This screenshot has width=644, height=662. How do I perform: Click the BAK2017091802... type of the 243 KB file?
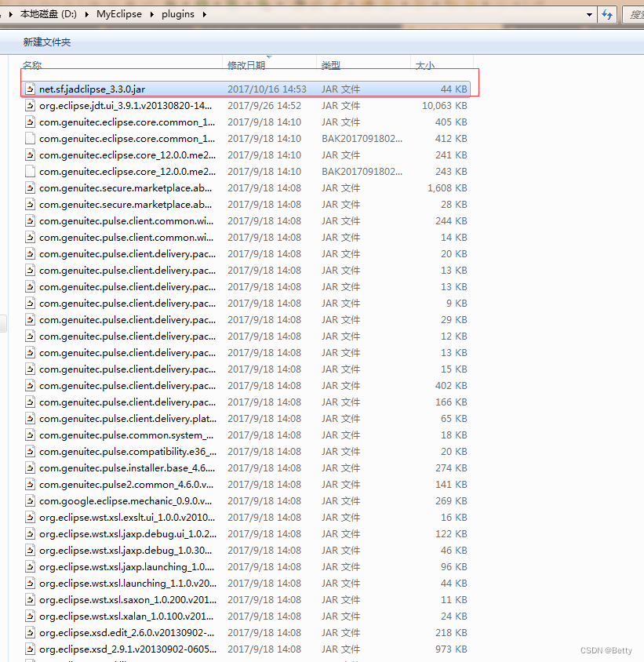362,172
